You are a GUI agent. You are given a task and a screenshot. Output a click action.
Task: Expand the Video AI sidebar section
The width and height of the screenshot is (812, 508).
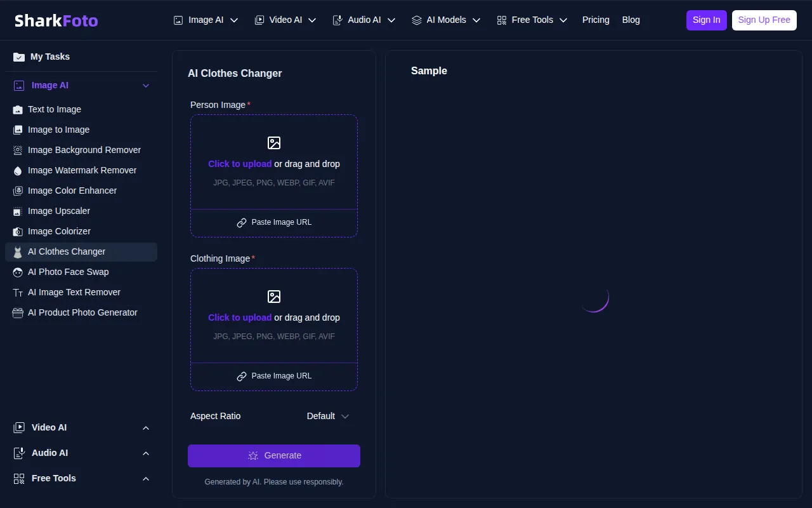[146, 428]
